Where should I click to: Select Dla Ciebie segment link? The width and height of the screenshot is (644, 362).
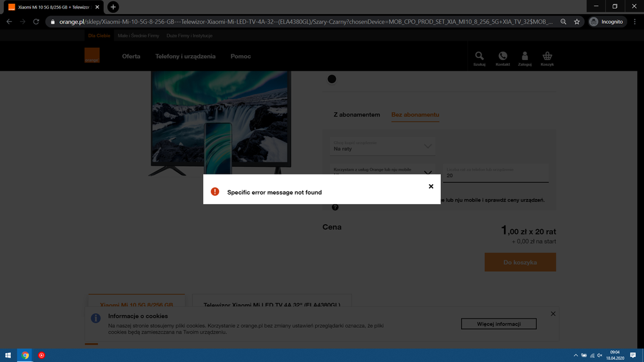[99, 35]
